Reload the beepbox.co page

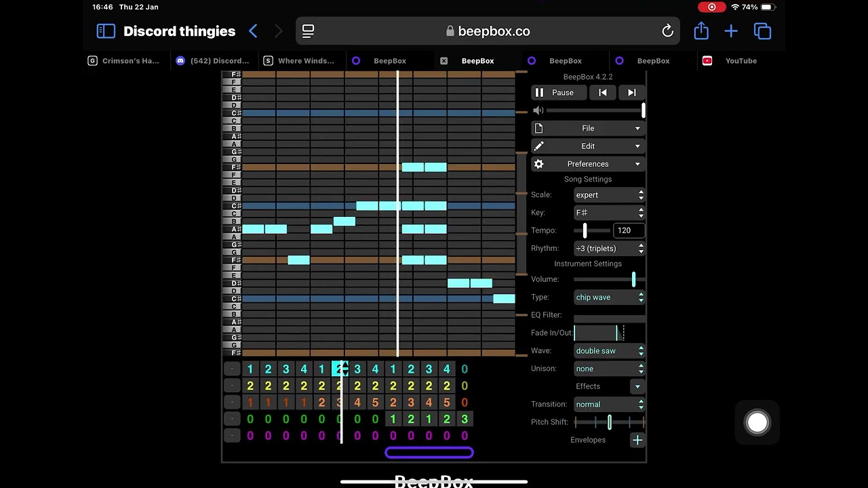(667, 31)
